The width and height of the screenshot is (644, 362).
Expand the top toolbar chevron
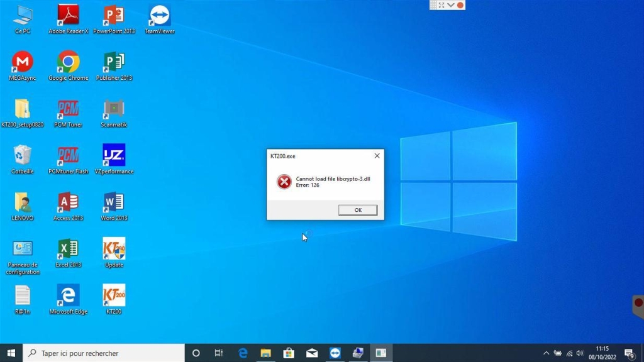tap(451, 5)
